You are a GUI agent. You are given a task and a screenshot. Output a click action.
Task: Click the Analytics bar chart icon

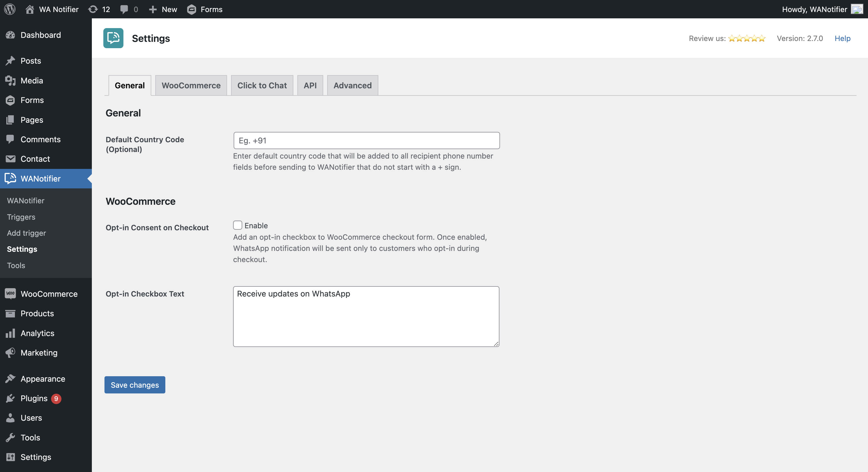(10, 333)
